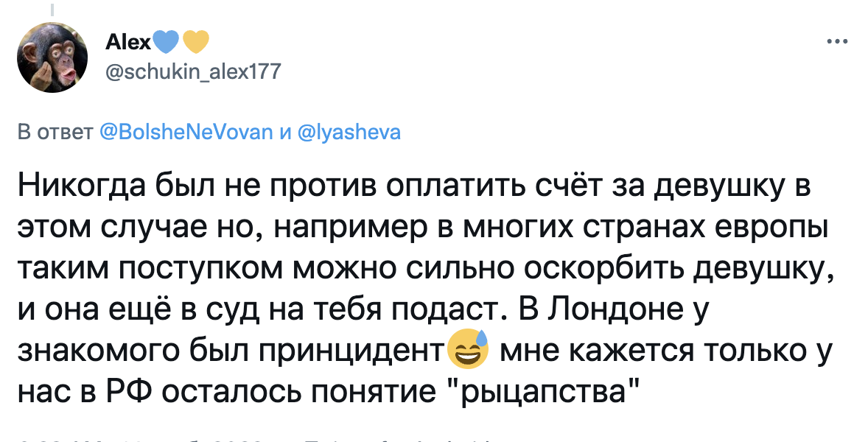Open the @schukin_alex177 handle

click(194, 71)
